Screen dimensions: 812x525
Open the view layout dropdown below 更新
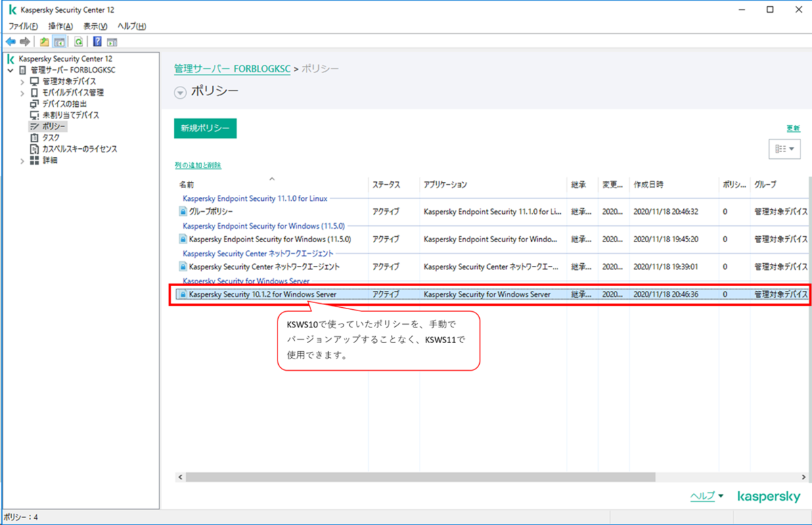(x=784, y=149)
